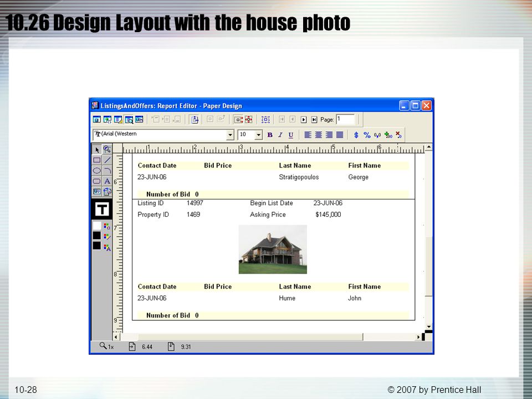The width and height of the screenshot is (532, 399).
Task: Click the black text color swatch
Action: [97, 245]
